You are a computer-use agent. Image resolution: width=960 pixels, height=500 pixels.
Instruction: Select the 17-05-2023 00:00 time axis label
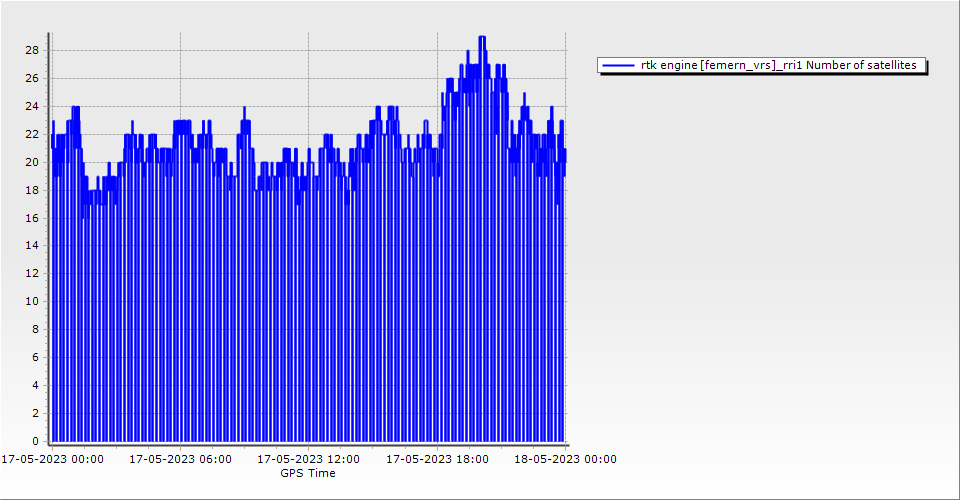52,460
